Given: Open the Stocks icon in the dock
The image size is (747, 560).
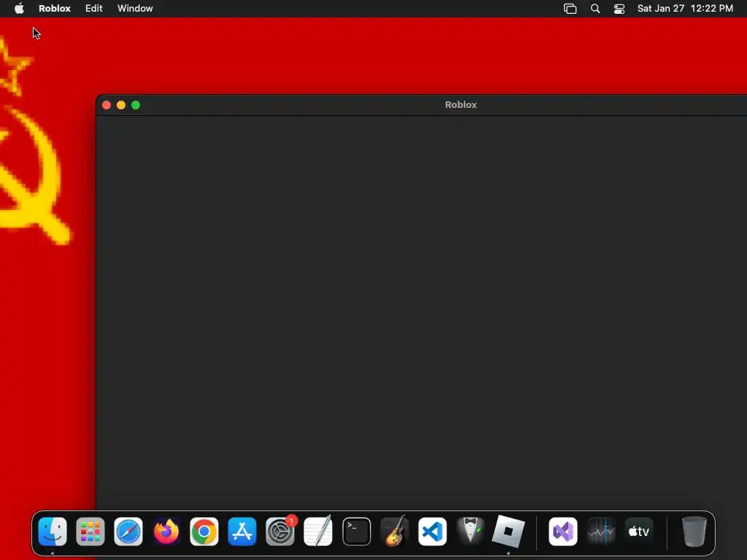Looking at the screenshot, I should [x=601, y=532].
